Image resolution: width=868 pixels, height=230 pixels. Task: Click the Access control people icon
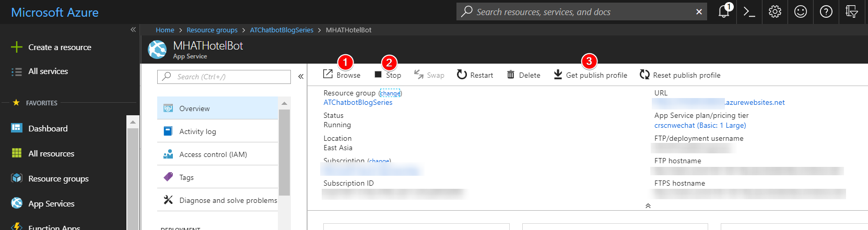click(168, 154)
